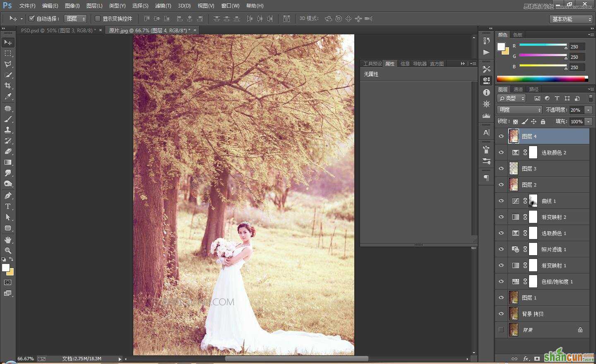Hide the 曲线 1 curves layer

coord(501,201)
